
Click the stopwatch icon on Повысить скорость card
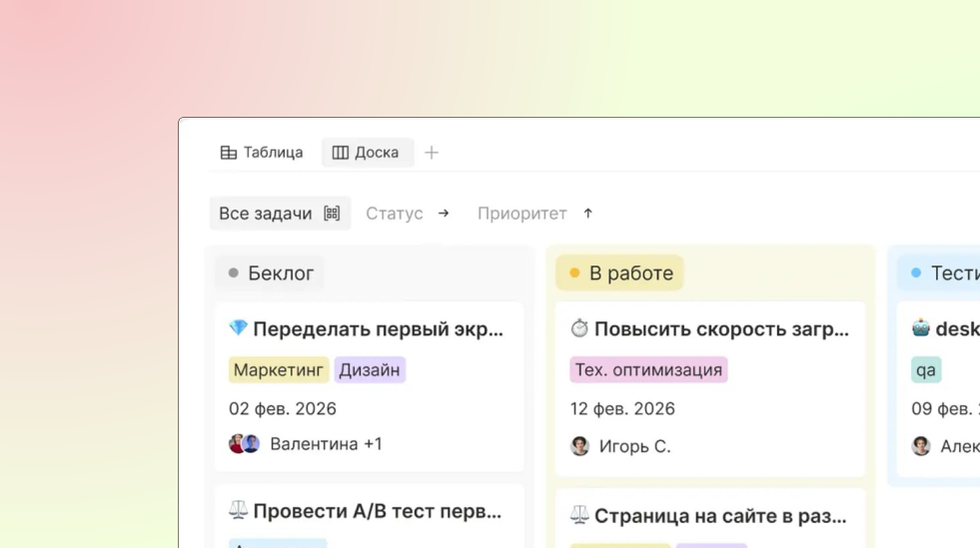(579, 329)
